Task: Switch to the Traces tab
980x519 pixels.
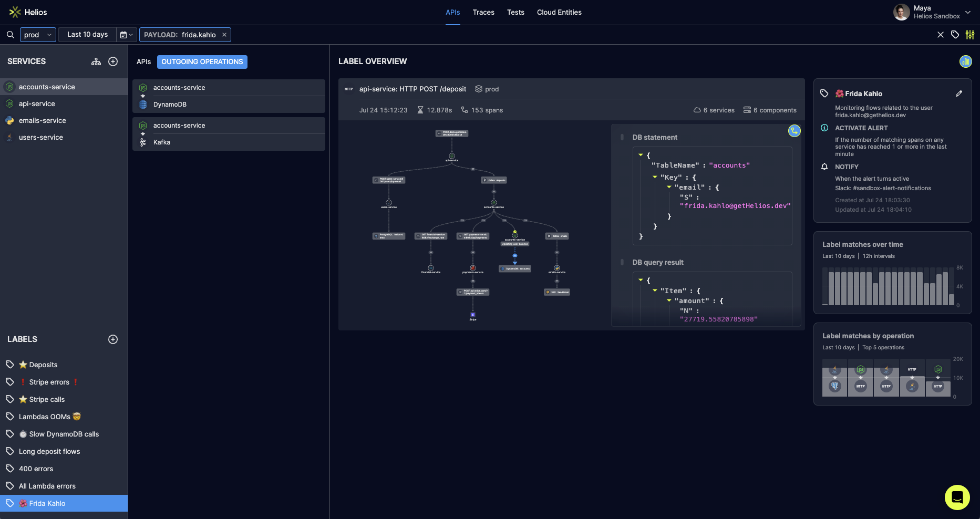Action: pyautogui.click(x=483, y=12)
